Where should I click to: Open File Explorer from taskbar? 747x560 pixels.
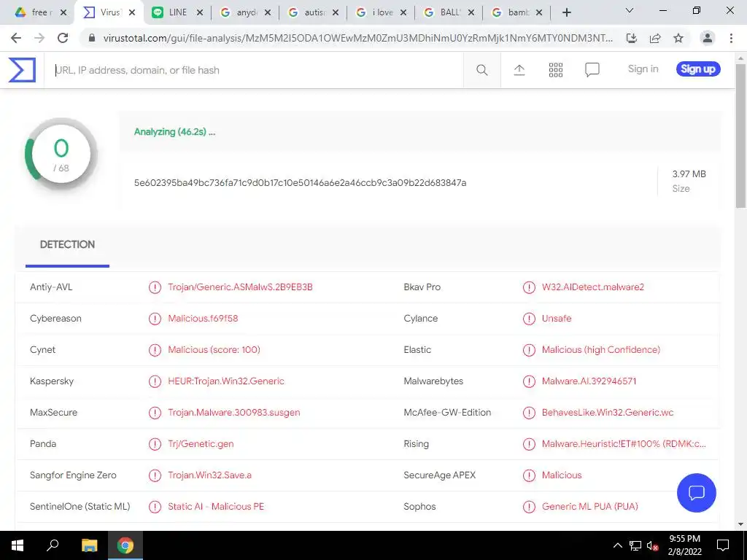[89, 545]
